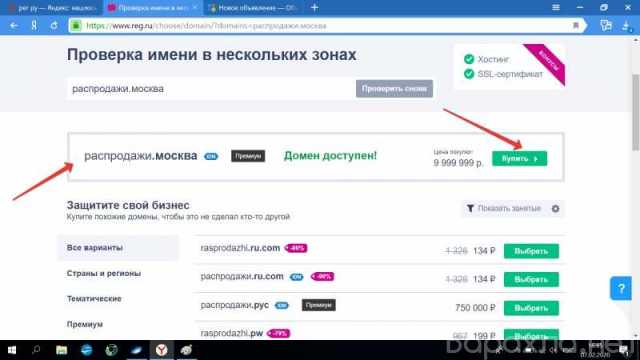
Task: Open the green round icon in the taskbar
Action: click(111, 350)
